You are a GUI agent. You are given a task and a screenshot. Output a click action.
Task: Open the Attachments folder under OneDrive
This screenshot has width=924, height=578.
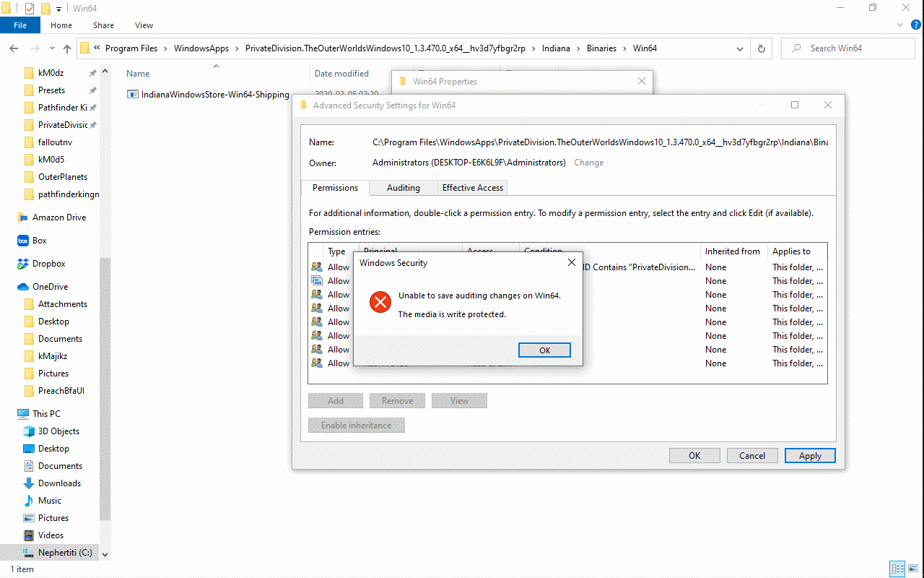tap(62, 304)
